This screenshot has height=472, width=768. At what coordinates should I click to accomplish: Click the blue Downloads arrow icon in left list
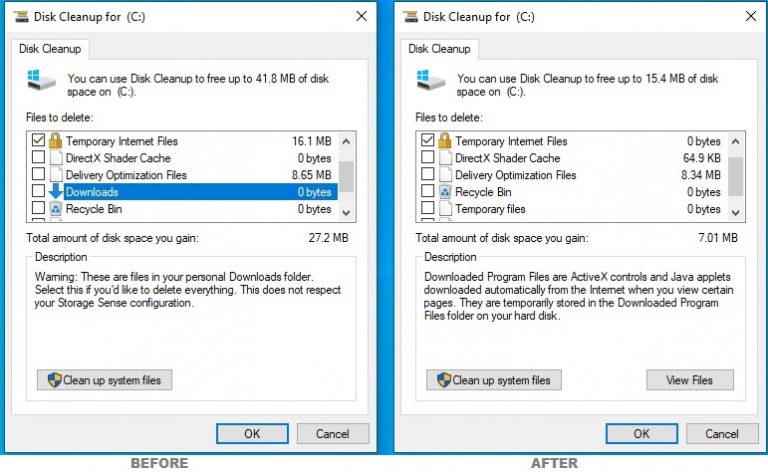[x=56, y=191]
